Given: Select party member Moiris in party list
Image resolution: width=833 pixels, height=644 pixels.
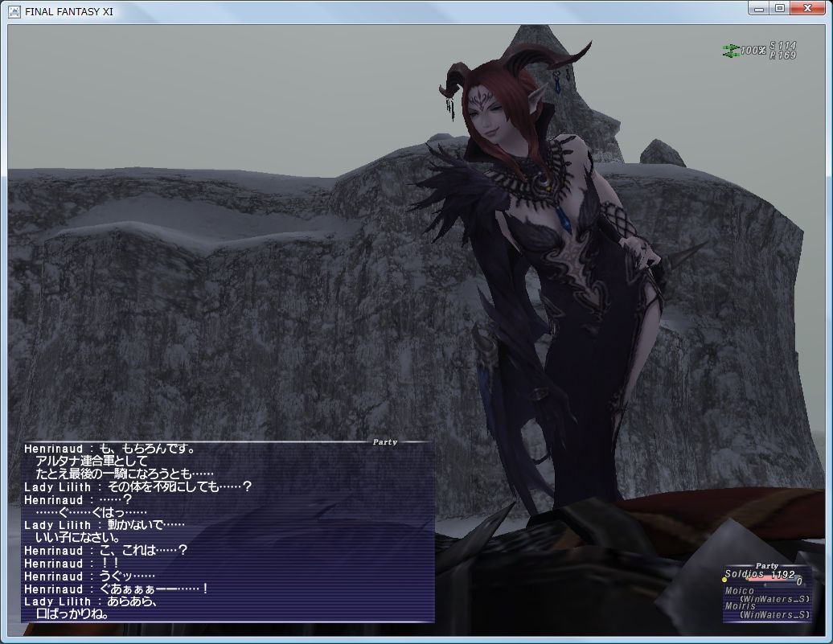Looking at the screenshot, I should (x=740, y=605).
